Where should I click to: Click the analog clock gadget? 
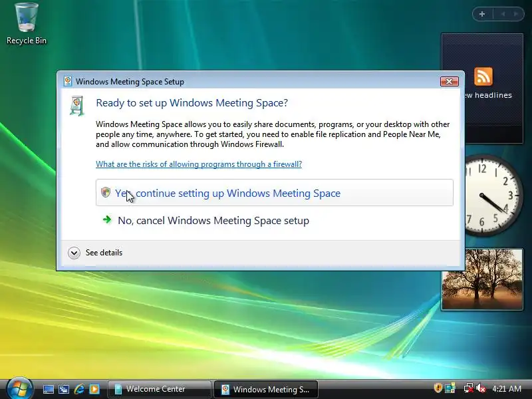click(493, 196)
